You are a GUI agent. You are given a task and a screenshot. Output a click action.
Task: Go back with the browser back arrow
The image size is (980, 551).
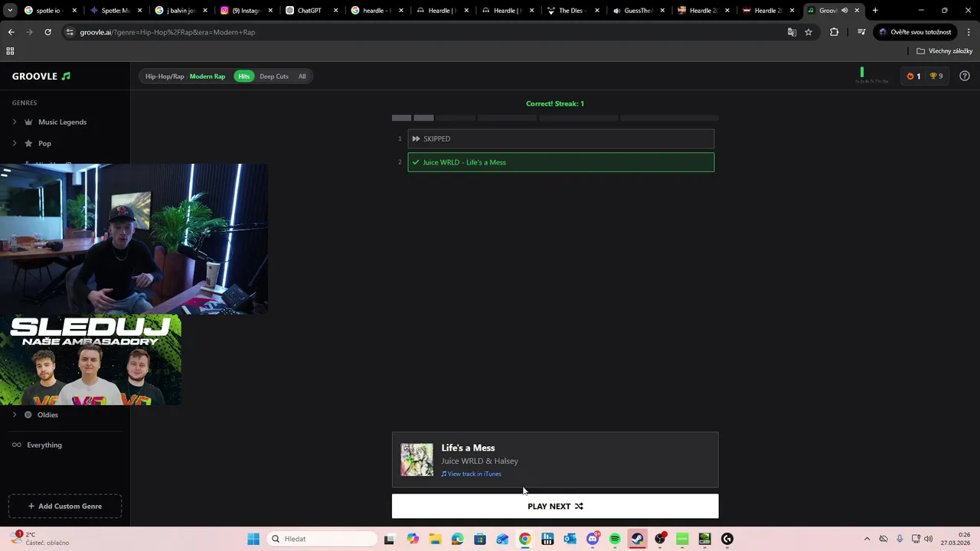coord(11,32)
